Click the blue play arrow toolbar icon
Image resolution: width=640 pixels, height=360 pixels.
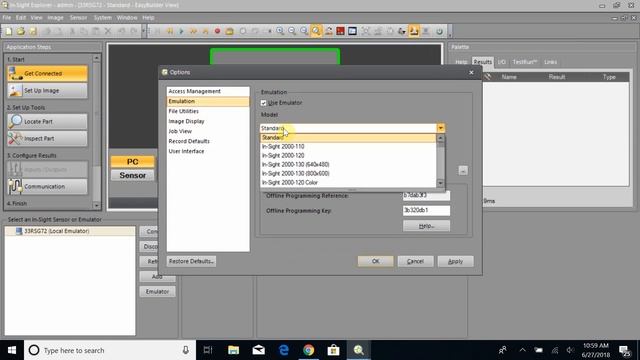click(x=181, y=31)
